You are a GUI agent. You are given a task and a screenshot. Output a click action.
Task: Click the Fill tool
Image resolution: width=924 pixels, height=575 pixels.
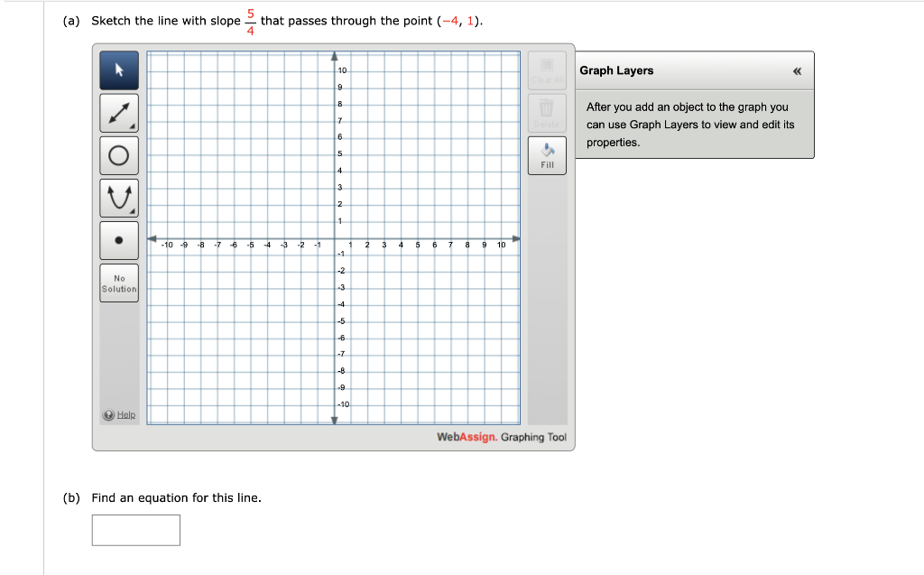547,154
